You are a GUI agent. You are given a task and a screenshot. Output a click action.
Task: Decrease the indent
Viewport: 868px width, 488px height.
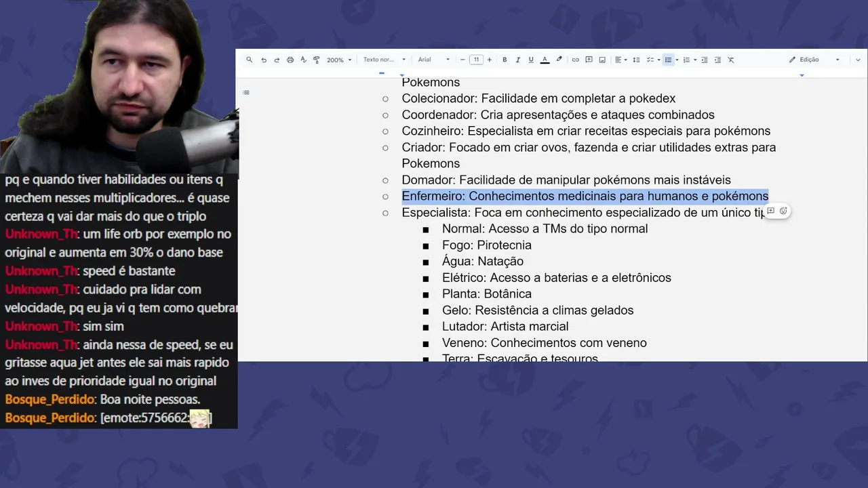pos(705,60)
